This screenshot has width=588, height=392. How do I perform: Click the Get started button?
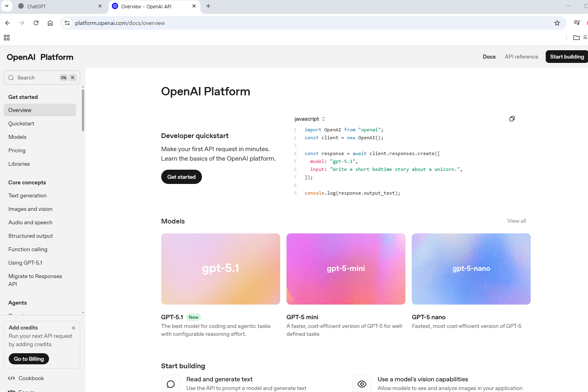click(x=181, y=177)
